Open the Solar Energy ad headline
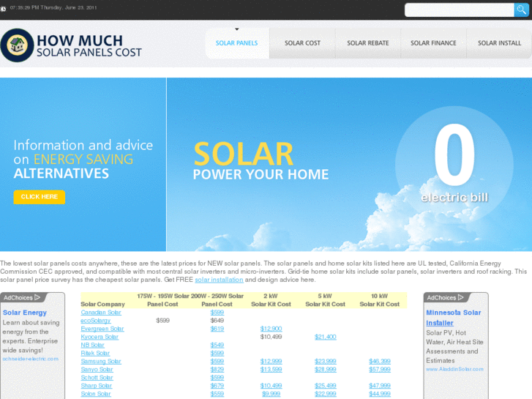This screenshot has width=532, height=399. (x=25, y=313)
